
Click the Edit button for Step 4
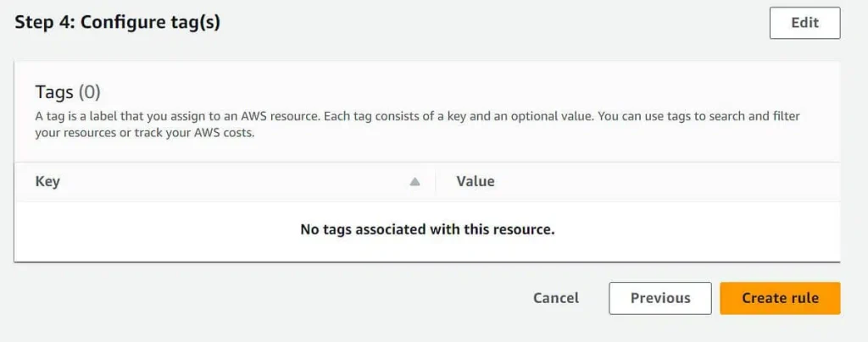pos(805,23)
